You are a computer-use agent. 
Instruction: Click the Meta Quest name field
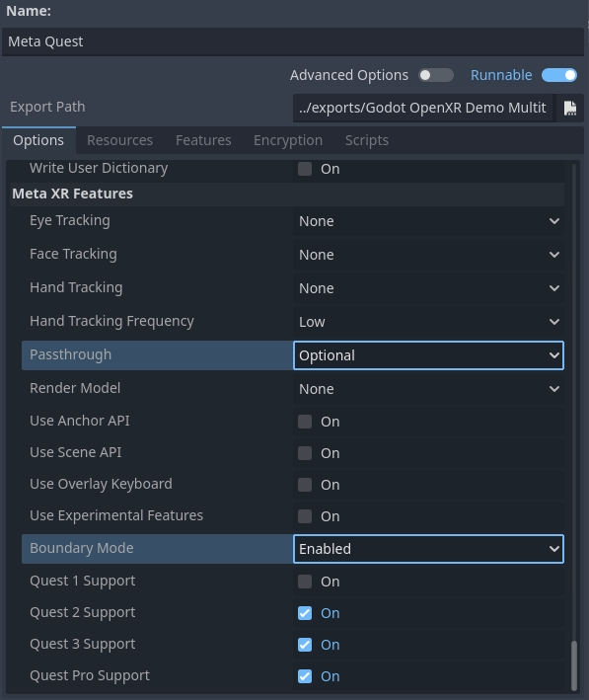tap(293, 41)
